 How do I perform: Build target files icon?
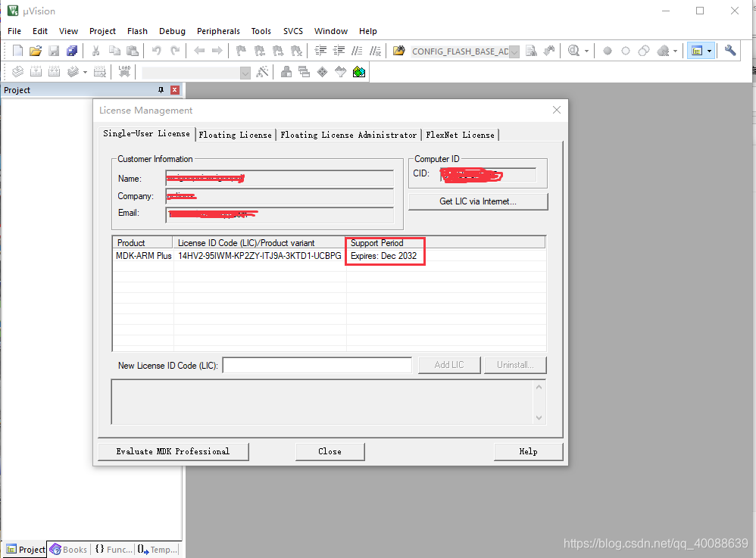click(x=36, y=72)
